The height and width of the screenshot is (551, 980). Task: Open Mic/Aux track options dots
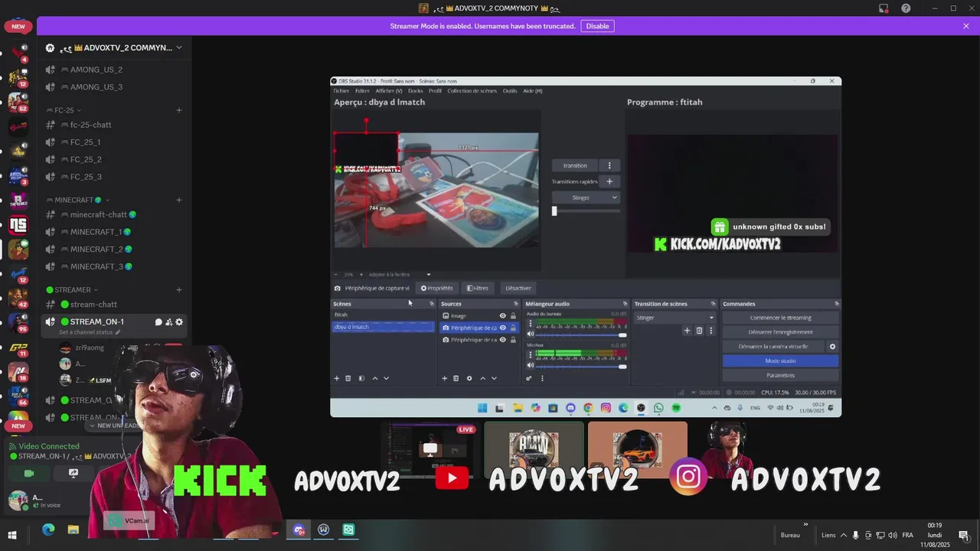coord(530,354)
